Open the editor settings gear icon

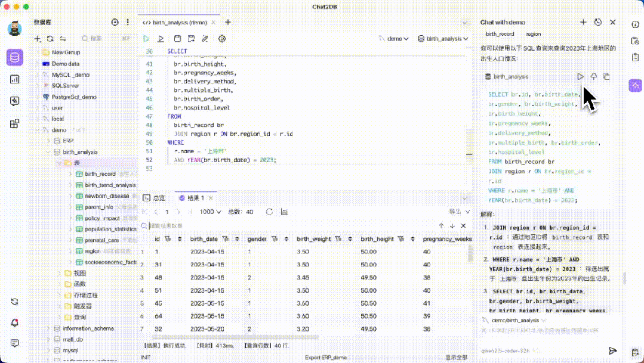[222, 39]
